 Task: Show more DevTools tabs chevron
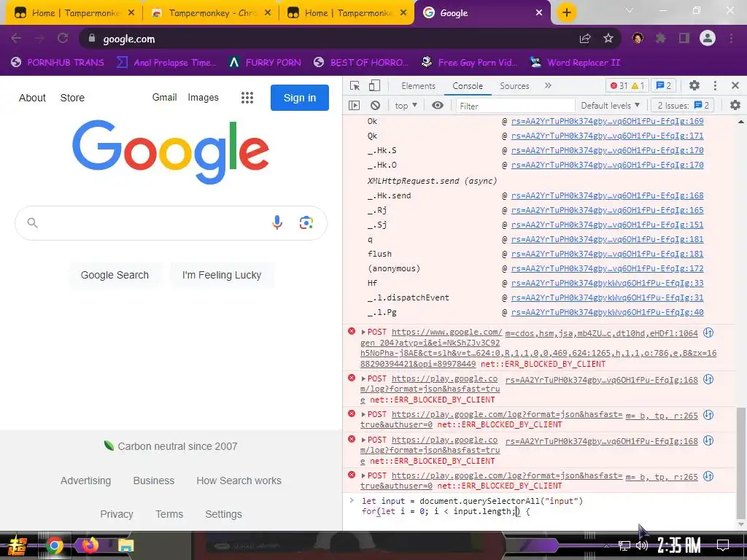coord(548,86)
